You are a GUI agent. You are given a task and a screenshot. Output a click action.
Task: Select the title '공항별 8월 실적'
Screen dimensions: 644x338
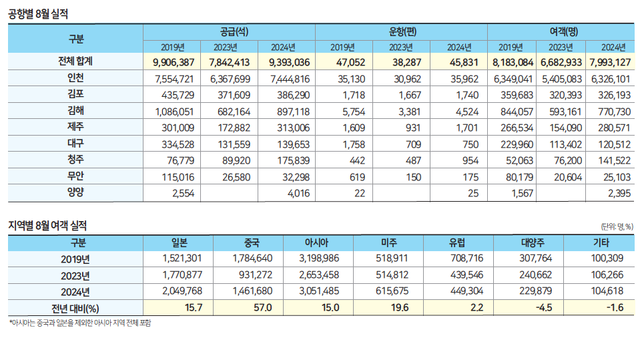[x=38, y=15]
